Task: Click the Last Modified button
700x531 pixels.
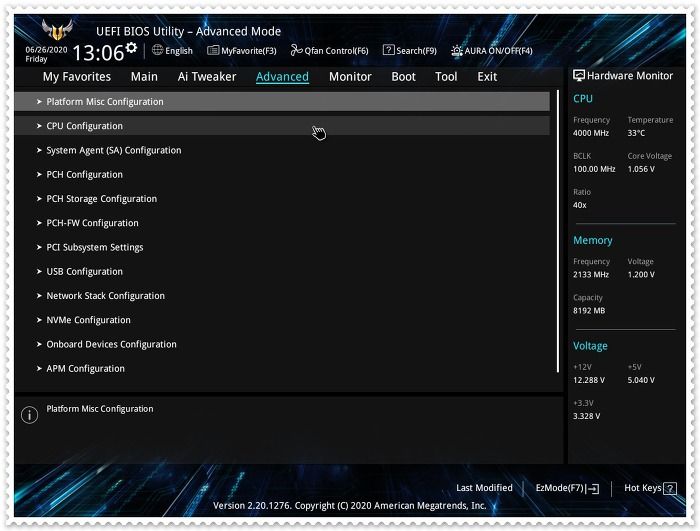Action: 484,488
